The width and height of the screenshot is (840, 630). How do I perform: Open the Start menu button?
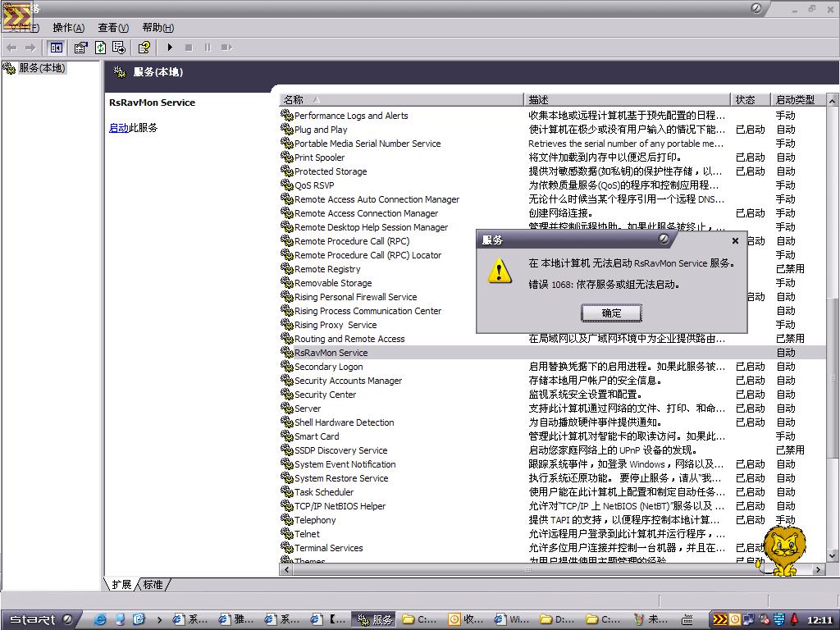coord(33,619)
